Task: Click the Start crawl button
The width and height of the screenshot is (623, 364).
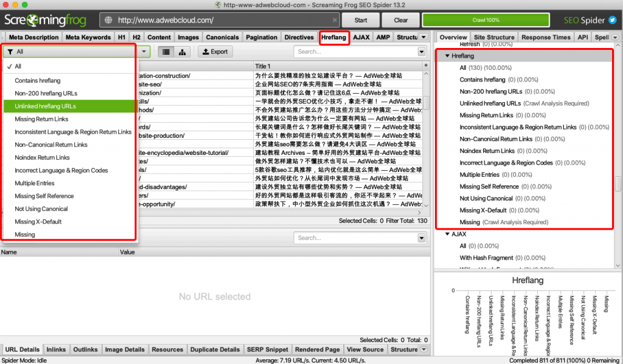Action: (361, 20)
